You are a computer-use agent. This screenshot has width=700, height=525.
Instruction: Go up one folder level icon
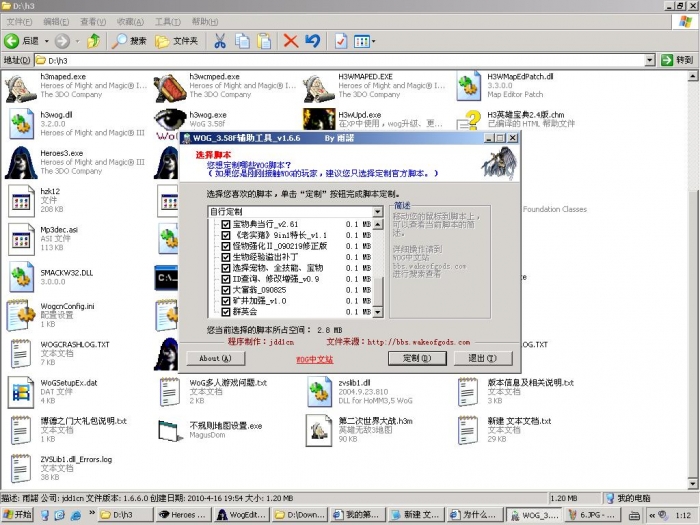coord(94,42)
